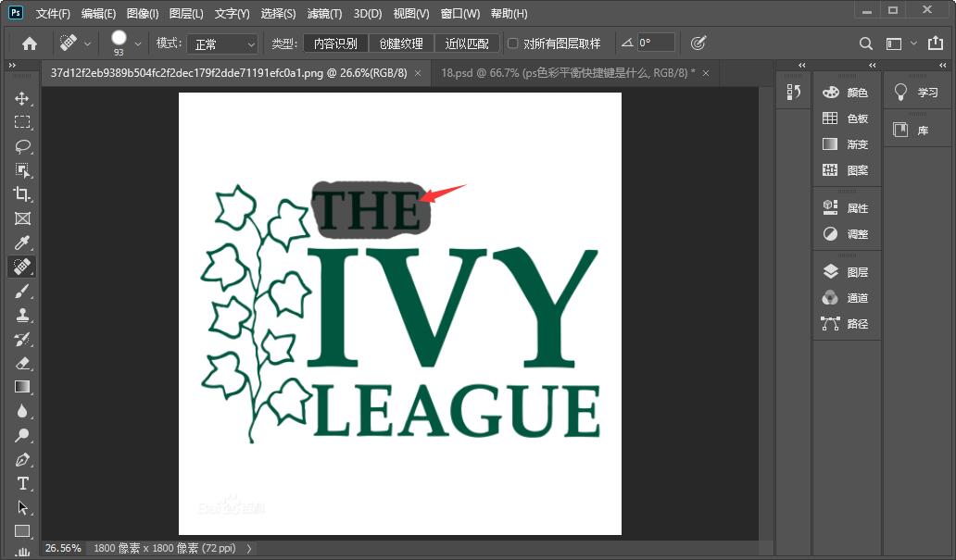Click the zoom percentage field 26.56%
Viewport: 956px width, 560px height.
(x=63, y=548)
